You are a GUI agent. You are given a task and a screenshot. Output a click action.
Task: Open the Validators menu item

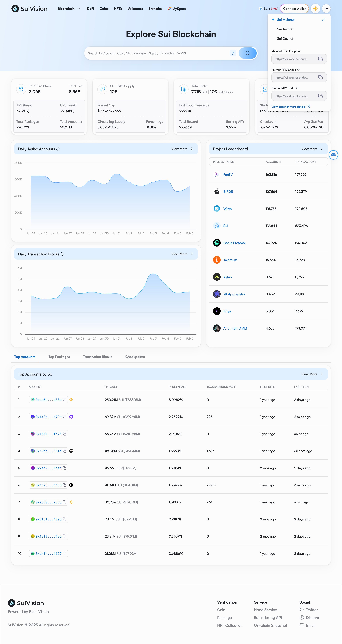(x=135, y=9)
